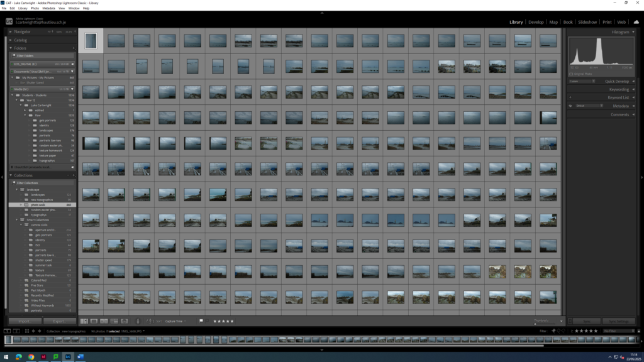Hide the left panel group arrow
The image size is (644, 362).
pos(2,177)
